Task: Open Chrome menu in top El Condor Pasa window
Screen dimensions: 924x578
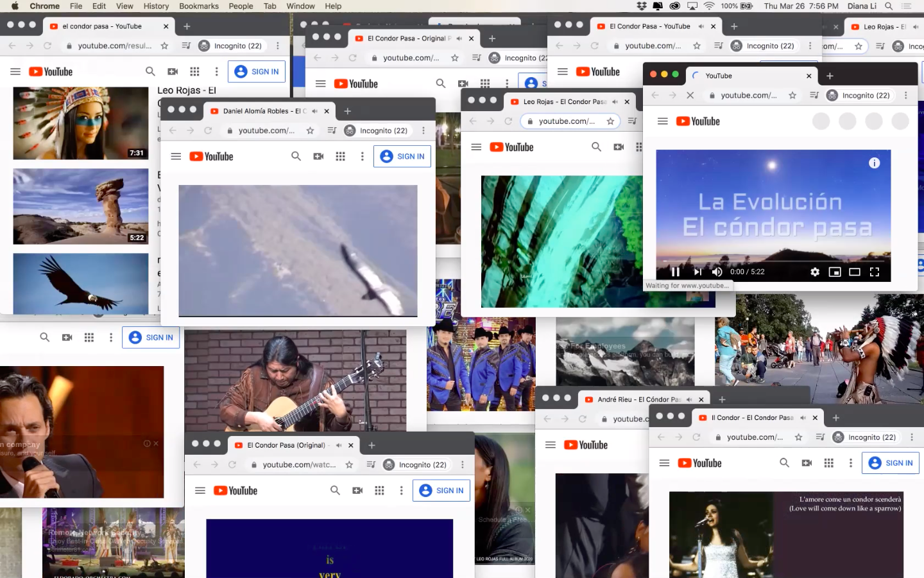Action: (810, 46)
